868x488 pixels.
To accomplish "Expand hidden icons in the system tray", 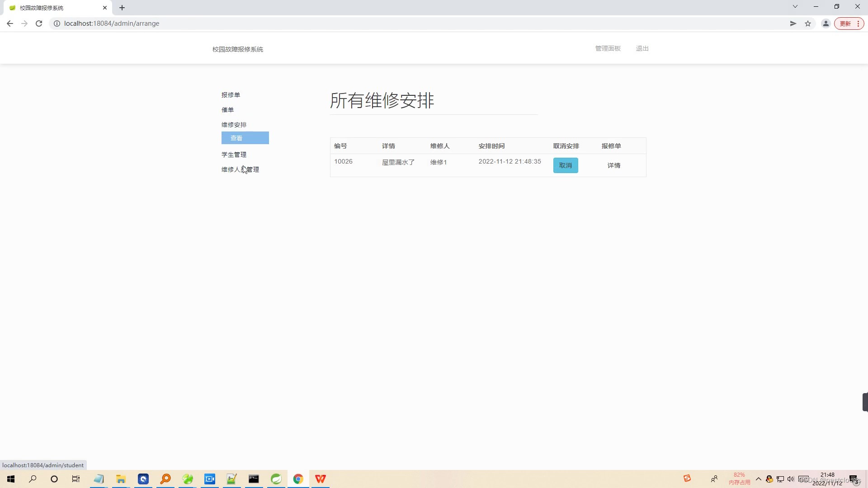I will [x=759, y=479].
